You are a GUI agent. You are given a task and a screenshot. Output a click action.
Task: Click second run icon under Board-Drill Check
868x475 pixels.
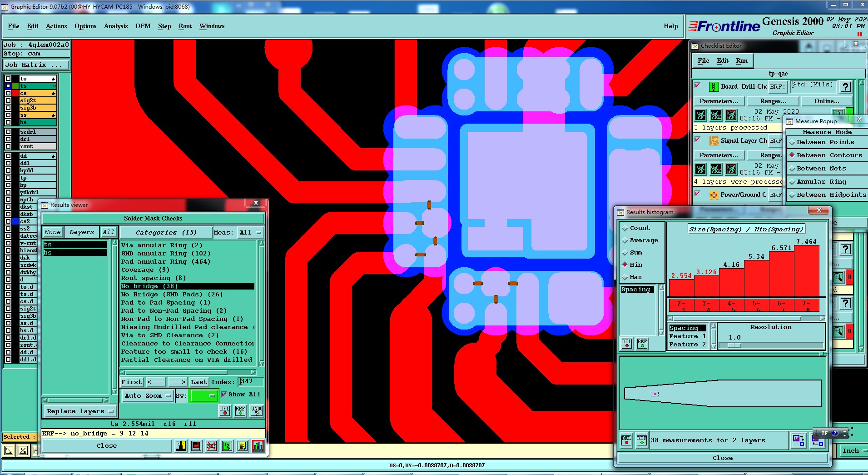716,115
